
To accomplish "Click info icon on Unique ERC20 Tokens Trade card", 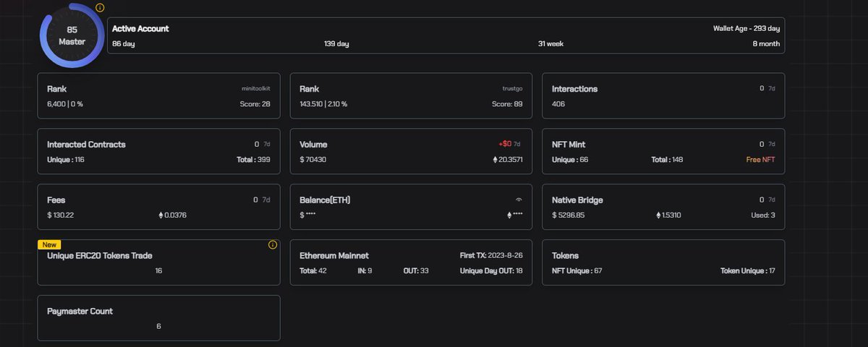I will (273, 245).
